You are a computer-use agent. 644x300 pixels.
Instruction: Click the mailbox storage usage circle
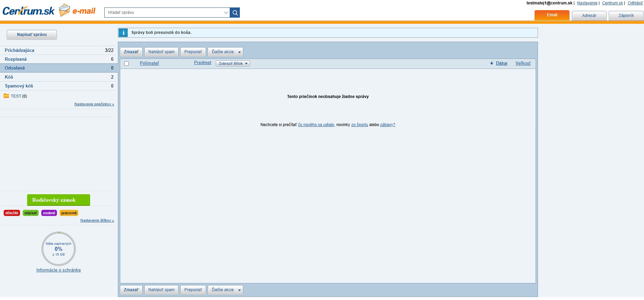(59, 249)
